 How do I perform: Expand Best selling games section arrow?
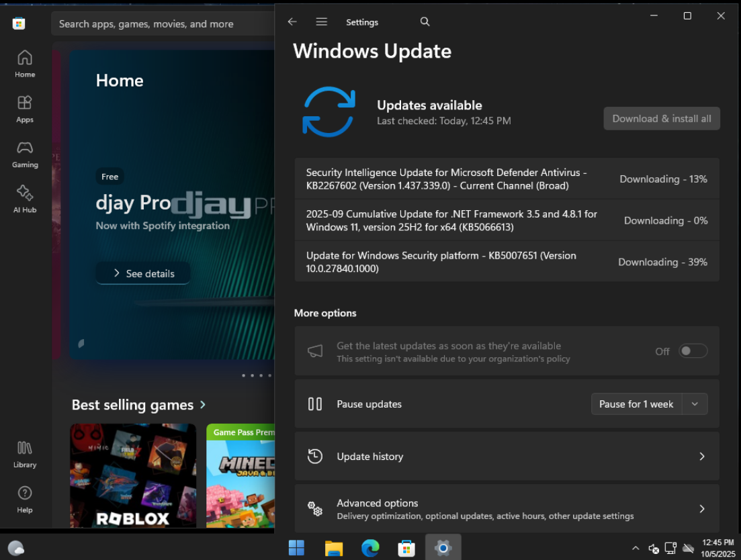pos(203,405)
